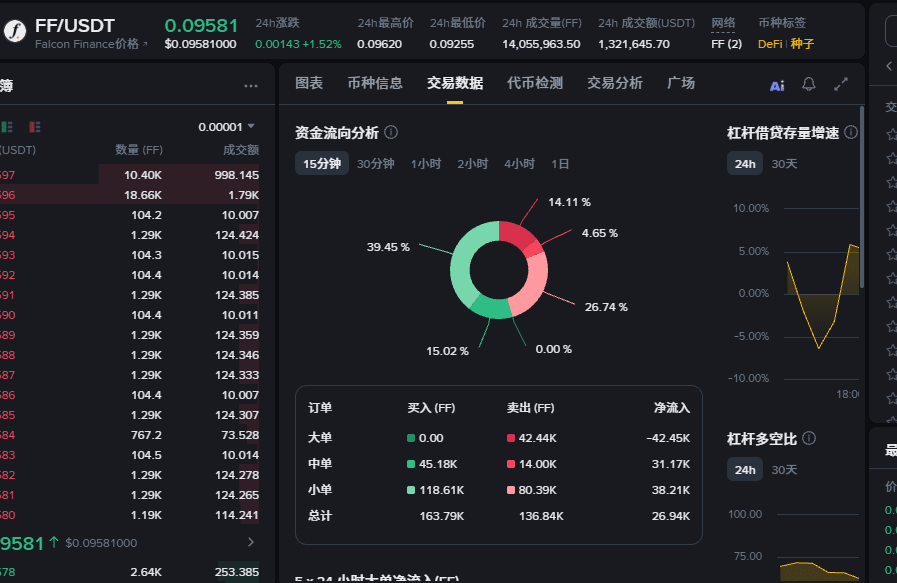Click the 数量 (FF) column header
897x583 pixels.
(x=139, y=150)
